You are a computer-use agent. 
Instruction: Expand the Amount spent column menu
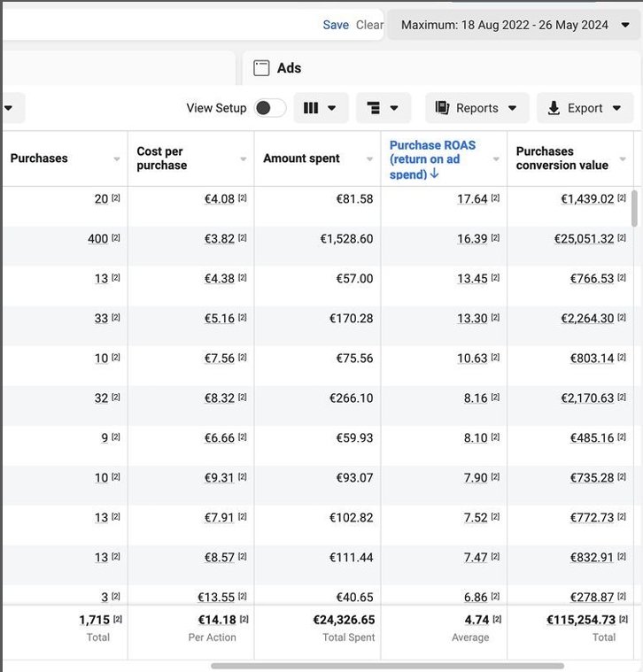coord(370,159)
